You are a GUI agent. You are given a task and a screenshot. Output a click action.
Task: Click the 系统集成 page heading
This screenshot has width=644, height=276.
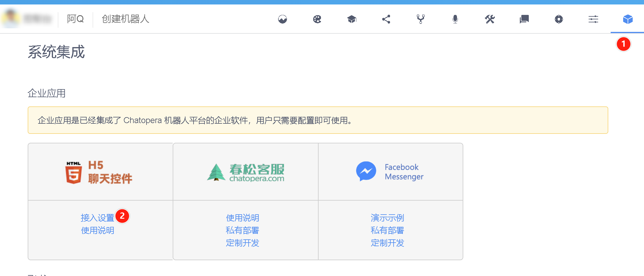click(x=56, y=52)
